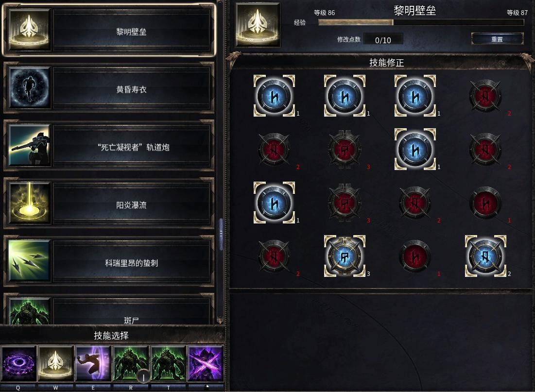535x392 pixels.
Task: Select 黎明壁垒 icon in W slot
Action: [55, 363]
